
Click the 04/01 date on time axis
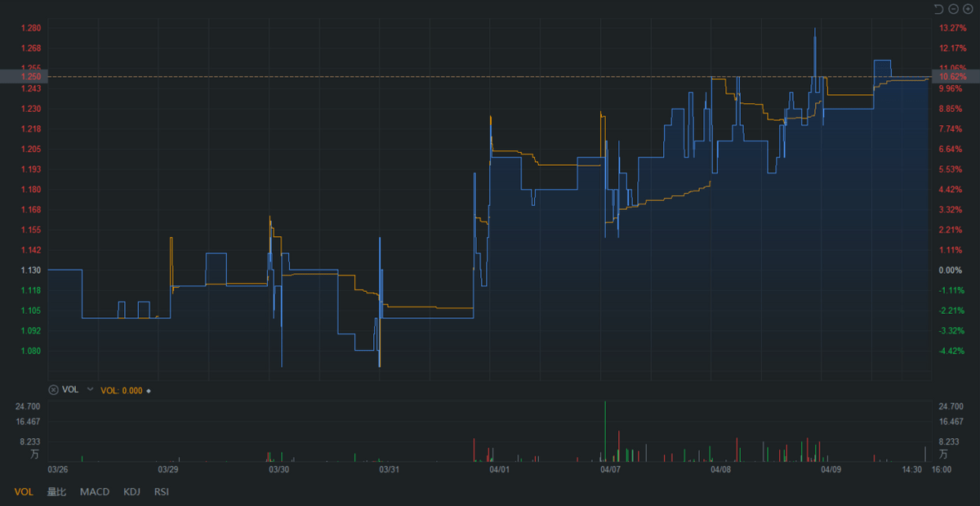tap(499, 470)
